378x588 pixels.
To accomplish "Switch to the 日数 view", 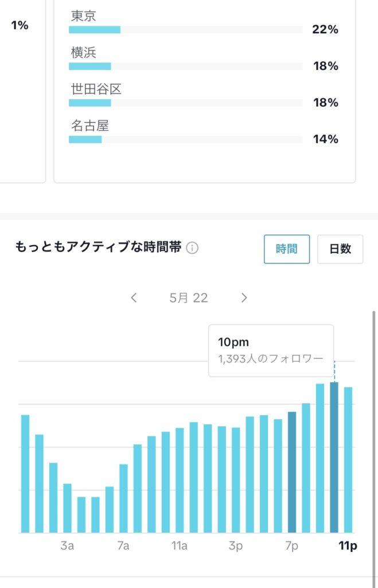I will click(x=340, y=249).
